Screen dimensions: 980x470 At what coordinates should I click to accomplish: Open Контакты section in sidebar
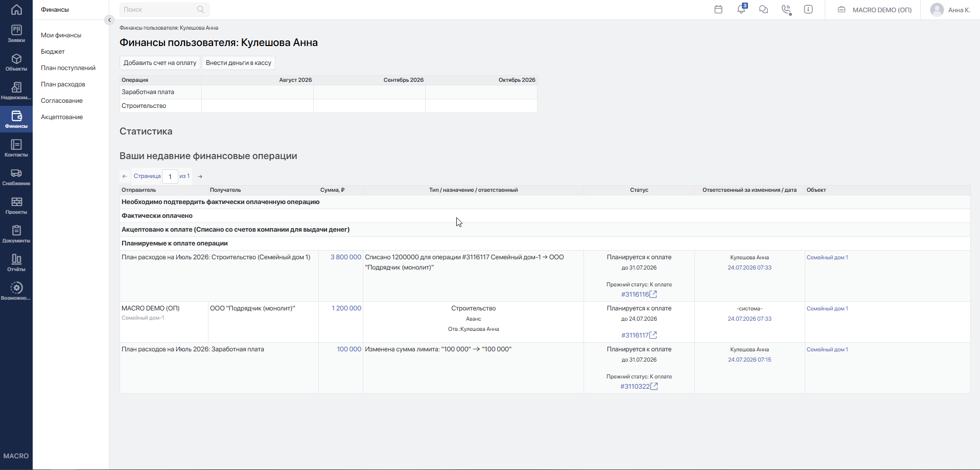click(x=16, y=148)
